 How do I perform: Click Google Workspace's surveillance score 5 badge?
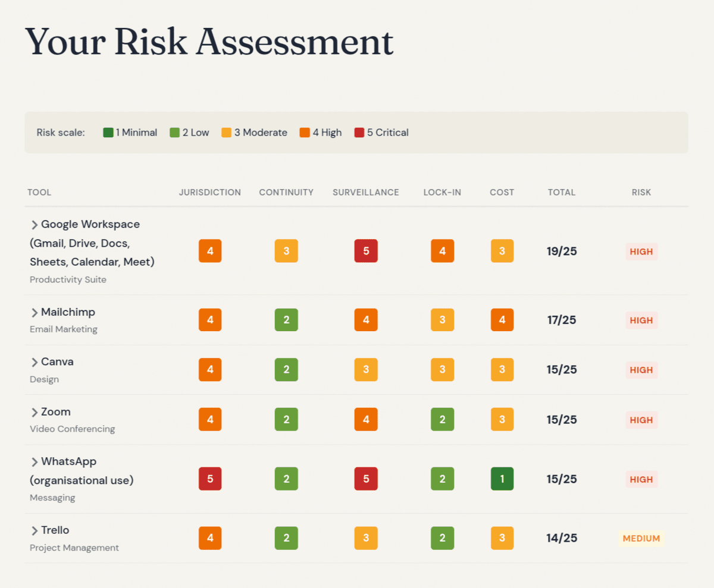click(365, 250)
